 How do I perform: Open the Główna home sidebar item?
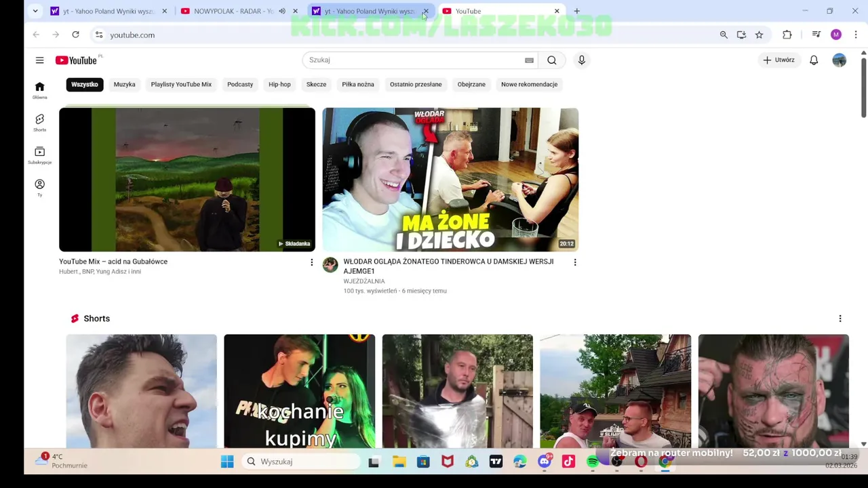click(39, 90)
